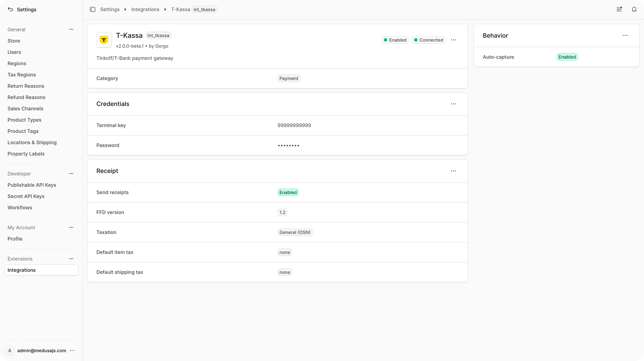
Task: Click the version v2.0.0-beta.1 by Gorgo text
Action: pyautogui.click(x=142, y=46)
